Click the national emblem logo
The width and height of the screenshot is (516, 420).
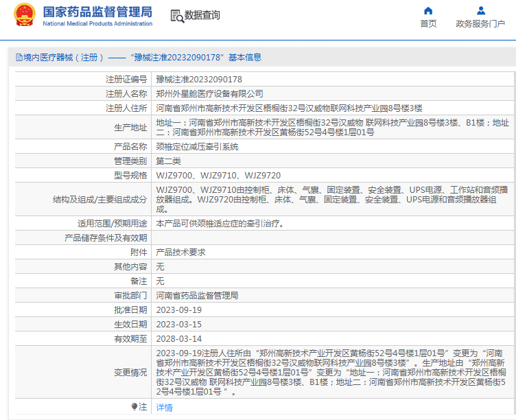(x=24, y=15)
